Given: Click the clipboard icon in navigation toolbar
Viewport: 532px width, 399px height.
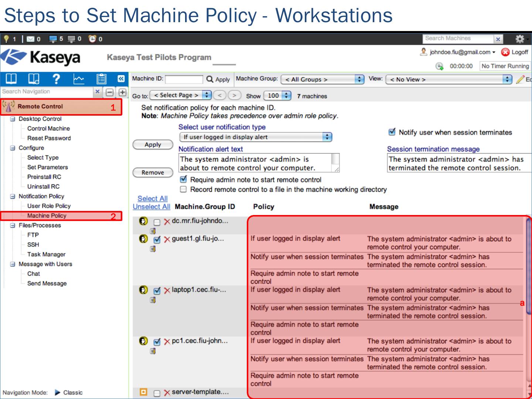Looking at the screenshot, I should 101,79.
